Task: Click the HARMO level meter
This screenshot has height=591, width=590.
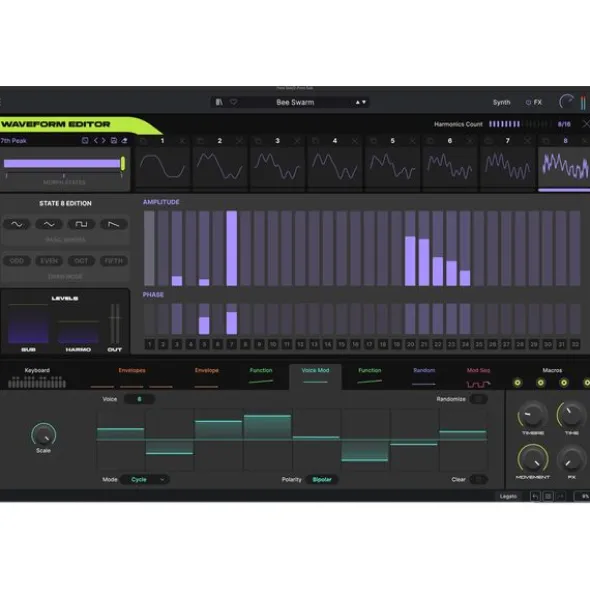Action: click(x=78, y=332)
